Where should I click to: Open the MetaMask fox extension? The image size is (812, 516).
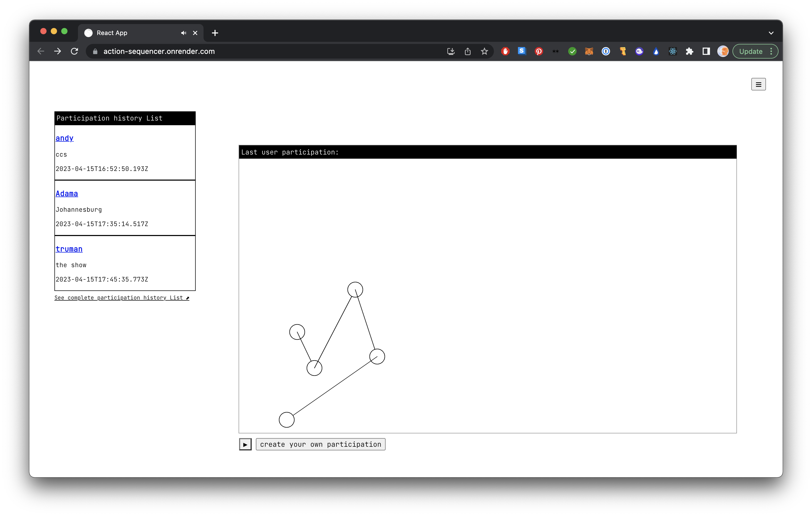pyautogui.click(x=589, y=51)
